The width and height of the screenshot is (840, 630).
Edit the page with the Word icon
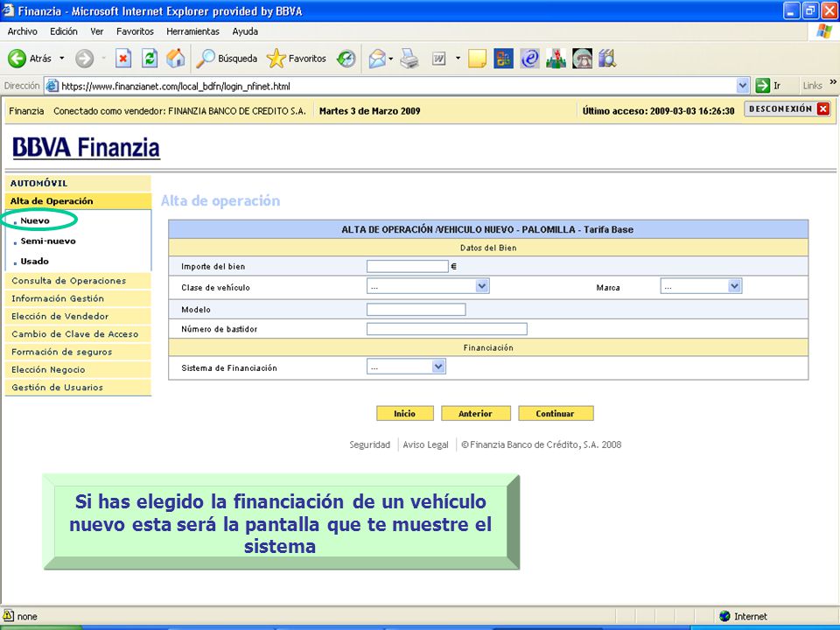438,59
